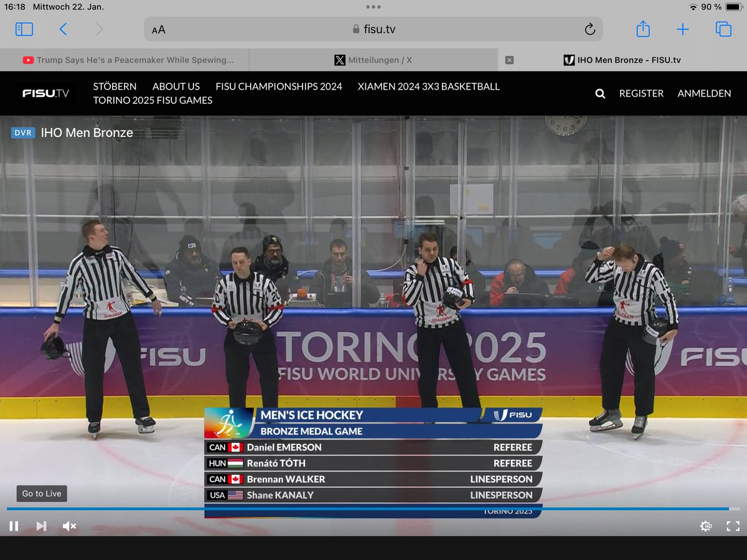Click the BRONZE MEDAL GAME caption
The height and width of the screenshot is (560, 747).
click(x=311, y=431)
